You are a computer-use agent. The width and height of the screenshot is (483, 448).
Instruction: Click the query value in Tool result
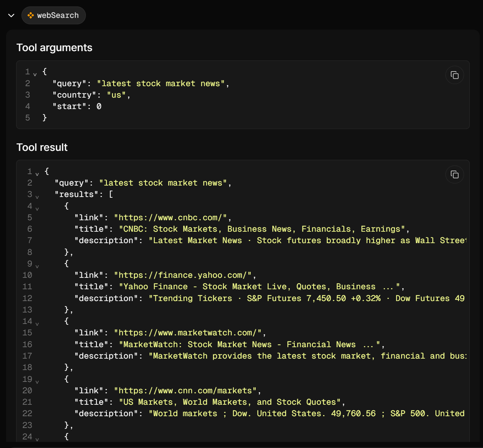click(x=163, y=183)
